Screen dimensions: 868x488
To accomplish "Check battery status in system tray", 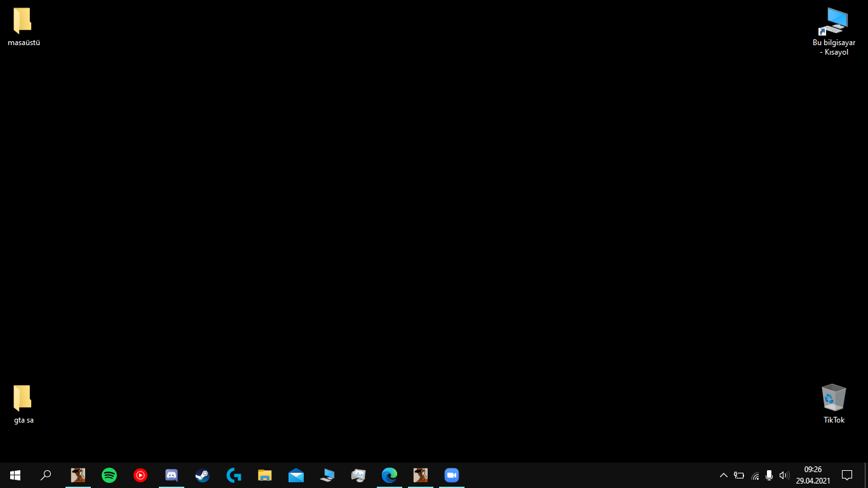I will [x=739, y=475].
